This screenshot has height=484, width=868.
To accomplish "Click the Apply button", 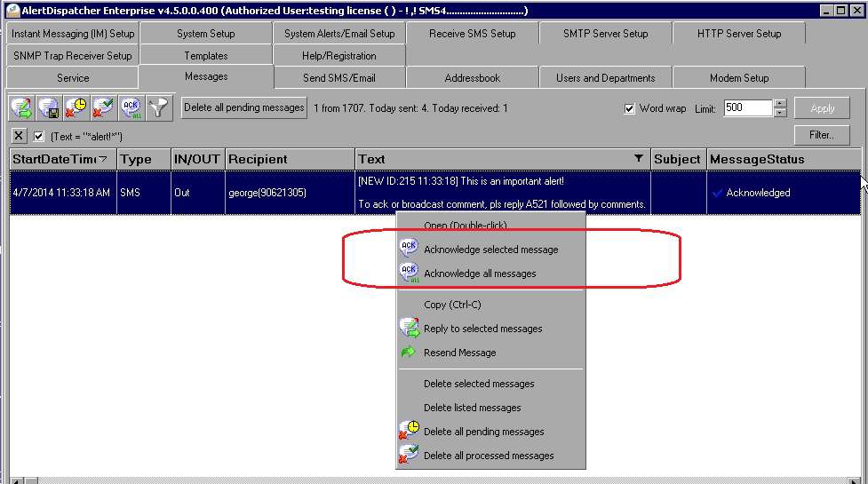I will pos(822,108).
